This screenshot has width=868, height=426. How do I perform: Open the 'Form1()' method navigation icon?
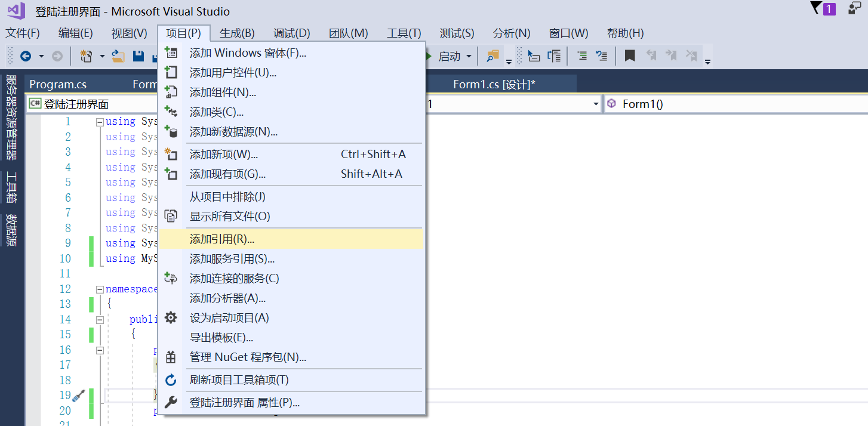pyautogui.click(x=611, y=103)
